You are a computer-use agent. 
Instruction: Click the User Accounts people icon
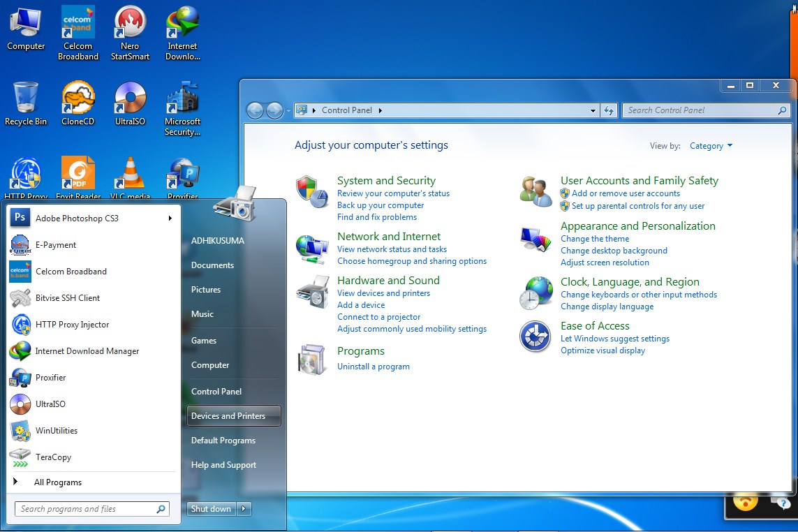pyautogui.click(x=535, y=191)
